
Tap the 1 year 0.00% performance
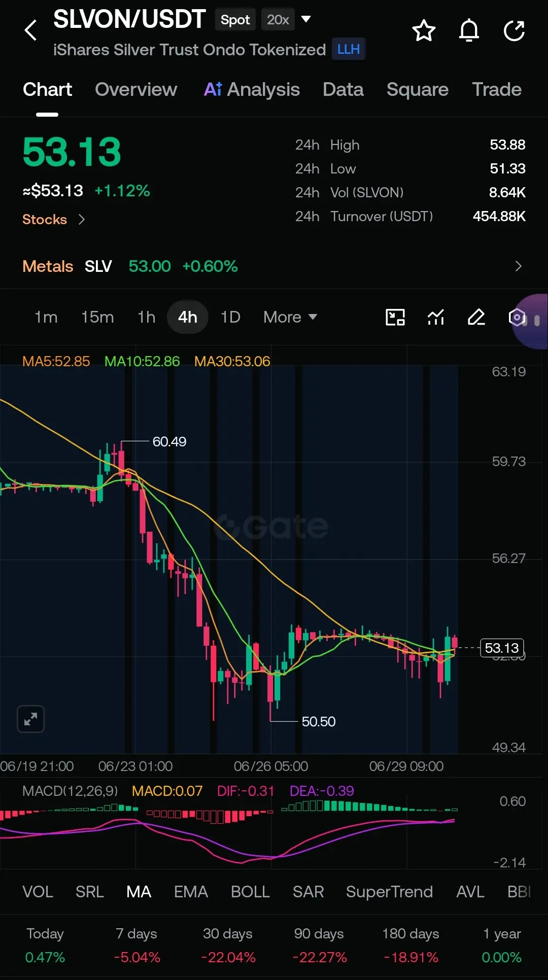coord(502,945)
